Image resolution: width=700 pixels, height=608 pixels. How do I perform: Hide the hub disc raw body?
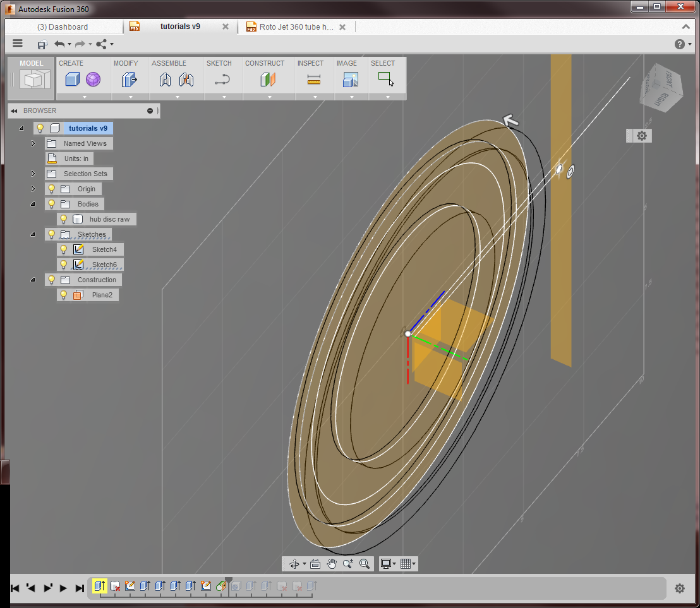pyautogui.click(x=63, y=219)
